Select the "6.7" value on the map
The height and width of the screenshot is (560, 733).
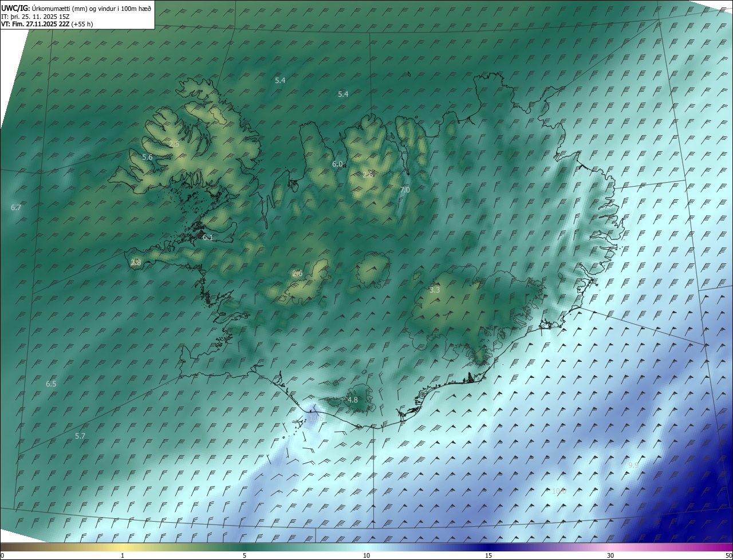pyautogui.click(x=16, y=207)
